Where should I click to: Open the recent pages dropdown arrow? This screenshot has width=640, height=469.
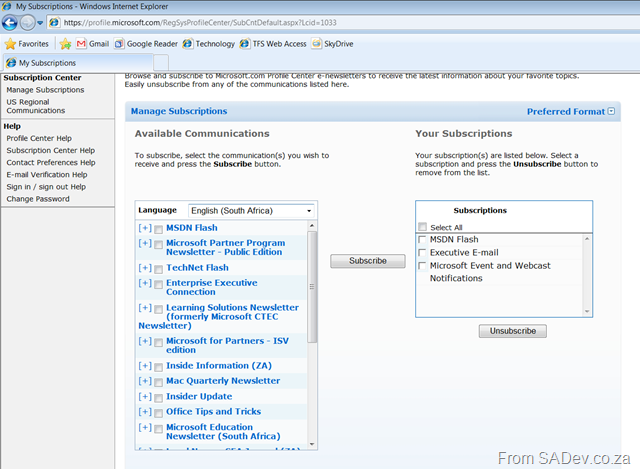(40, 23)
